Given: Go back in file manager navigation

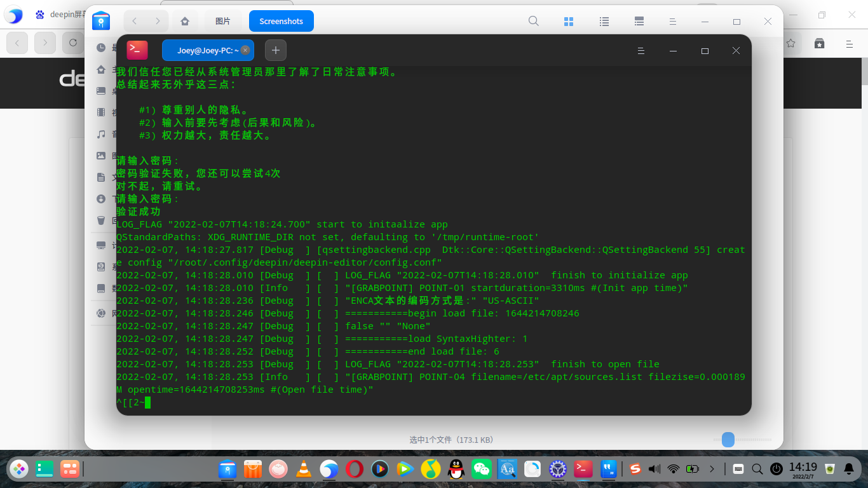Looking at the screenshot, I should 135,21.
